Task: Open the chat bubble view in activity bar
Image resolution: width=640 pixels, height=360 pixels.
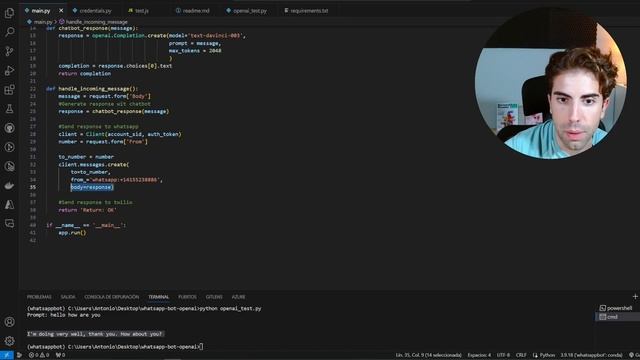Action: [x=9, y=223]
